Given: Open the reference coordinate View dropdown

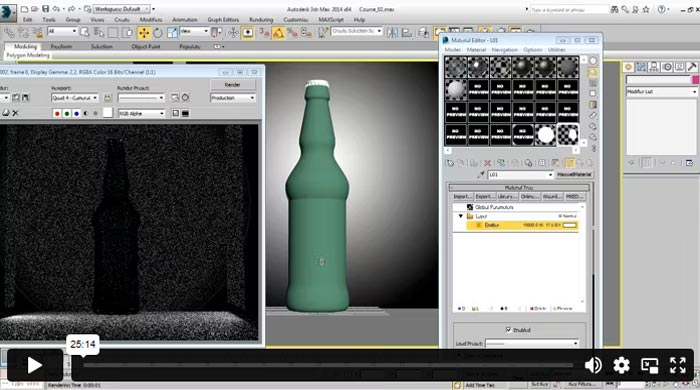Looking at the screenshot, I should (194, 31).
